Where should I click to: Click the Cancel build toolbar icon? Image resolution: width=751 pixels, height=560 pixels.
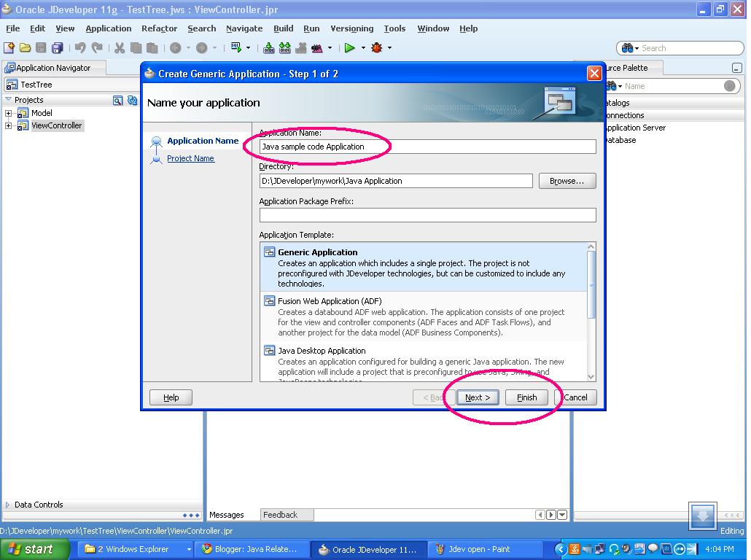coord(301,48)
